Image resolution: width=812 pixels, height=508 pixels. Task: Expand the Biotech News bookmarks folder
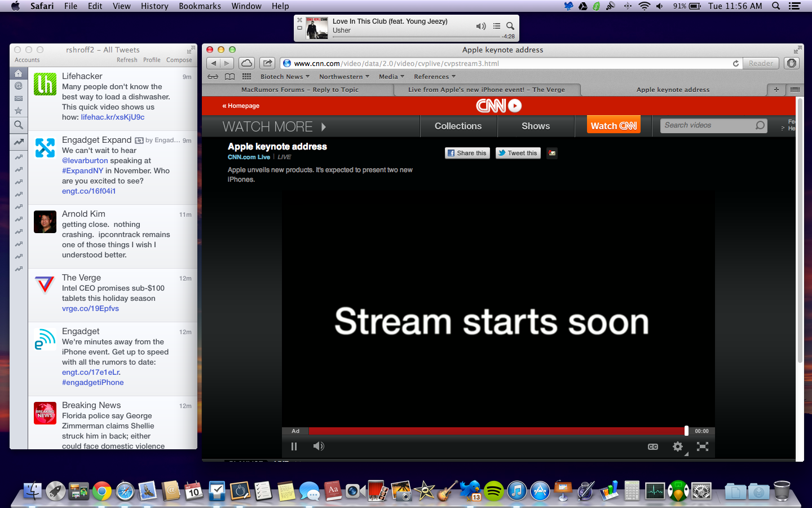tap(285, 77)
